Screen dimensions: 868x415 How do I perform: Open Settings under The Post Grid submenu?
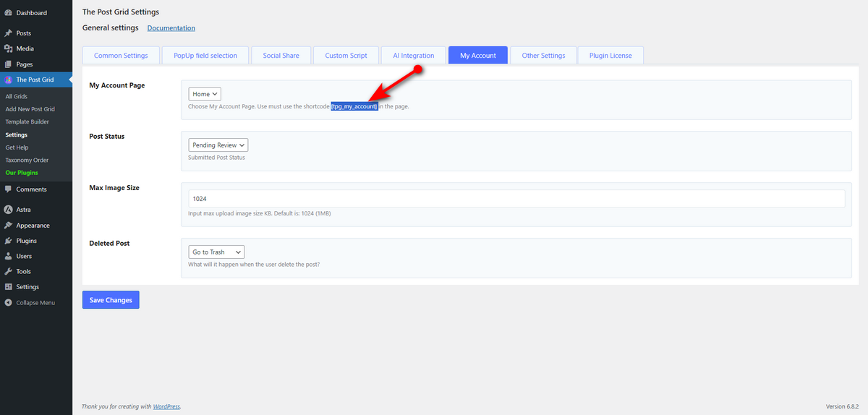[16, 134]
